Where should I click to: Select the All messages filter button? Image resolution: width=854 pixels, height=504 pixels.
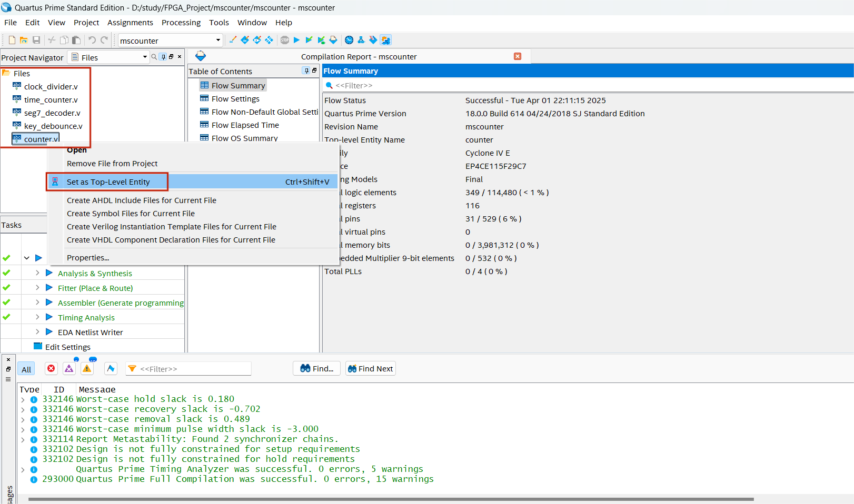[x=26, y=369]
